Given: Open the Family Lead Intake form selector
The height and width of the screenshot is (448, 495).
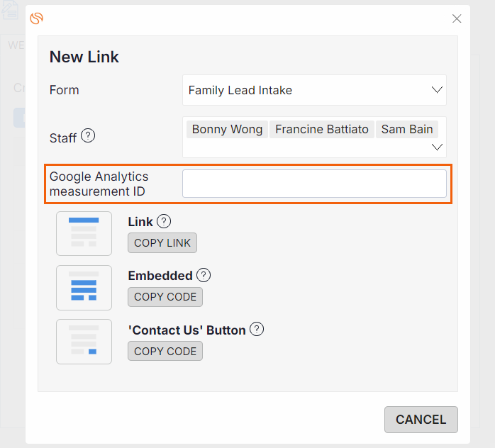Looking at the screenshot, I should coord(314,90).
